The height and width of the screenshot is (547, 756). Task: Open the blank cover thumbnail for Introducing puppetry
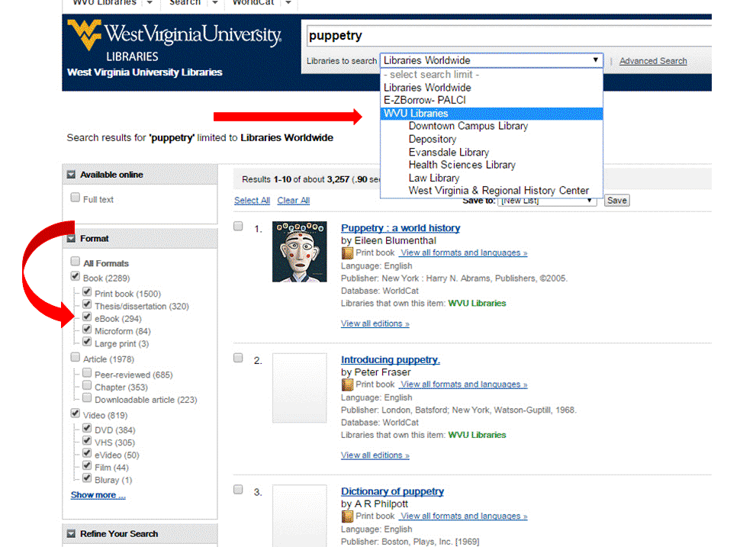coord(299,388)
